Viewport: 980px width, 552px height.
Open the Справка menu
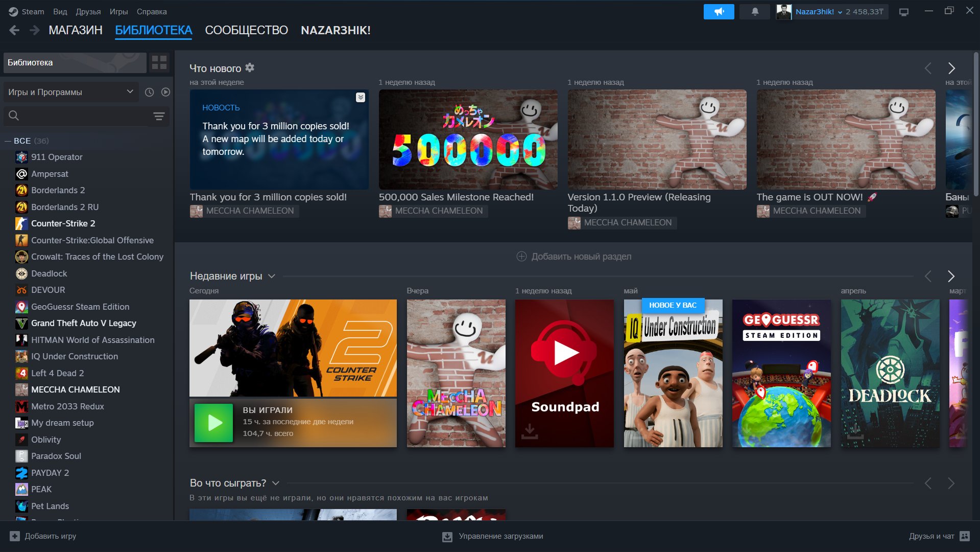coord(152,12)
